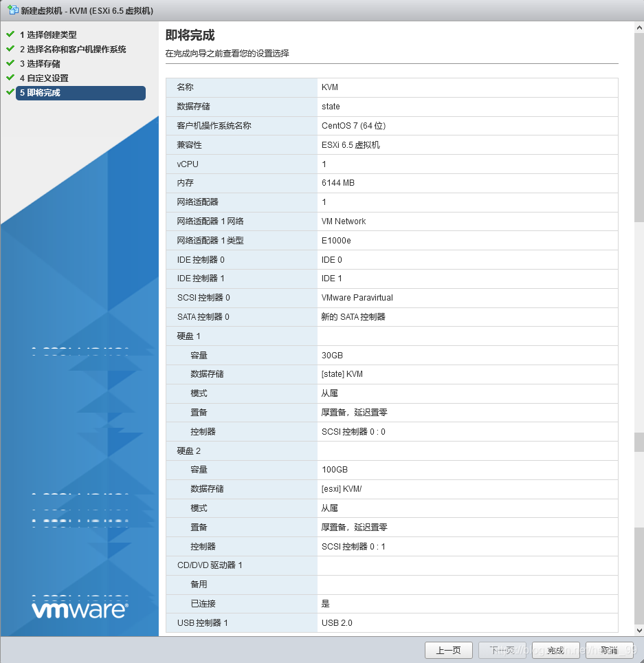Select the adapter type E1000e
Image resolution: width=644 pixels, height=663 pixels.
(336, 240)
